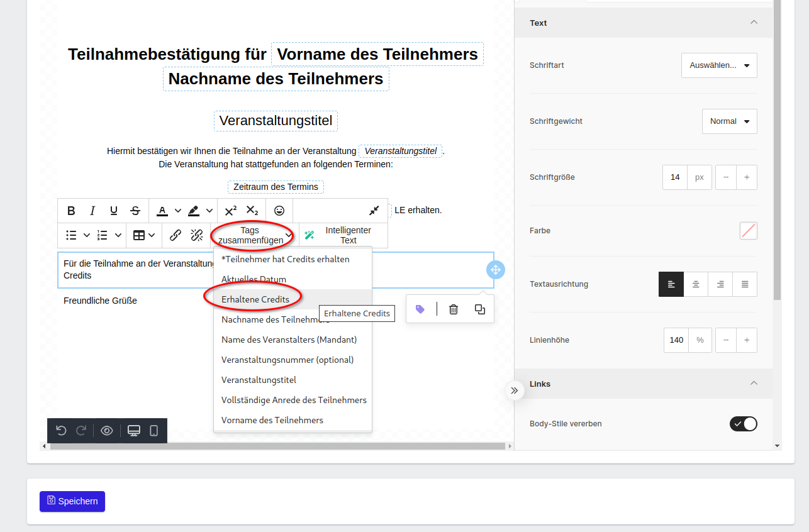Click the Speichern button
The width and height of the screenshot is (809, 532).
click(72, 501)
